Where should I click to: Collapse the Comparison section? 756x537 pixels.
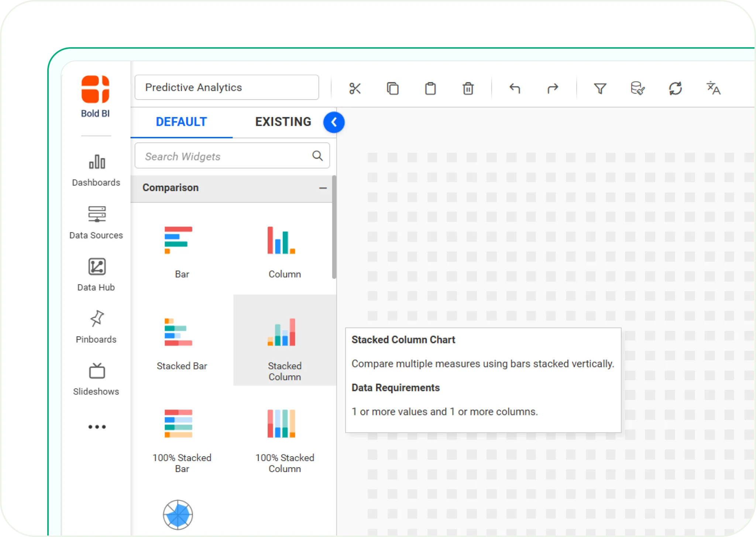coord(323,188)
